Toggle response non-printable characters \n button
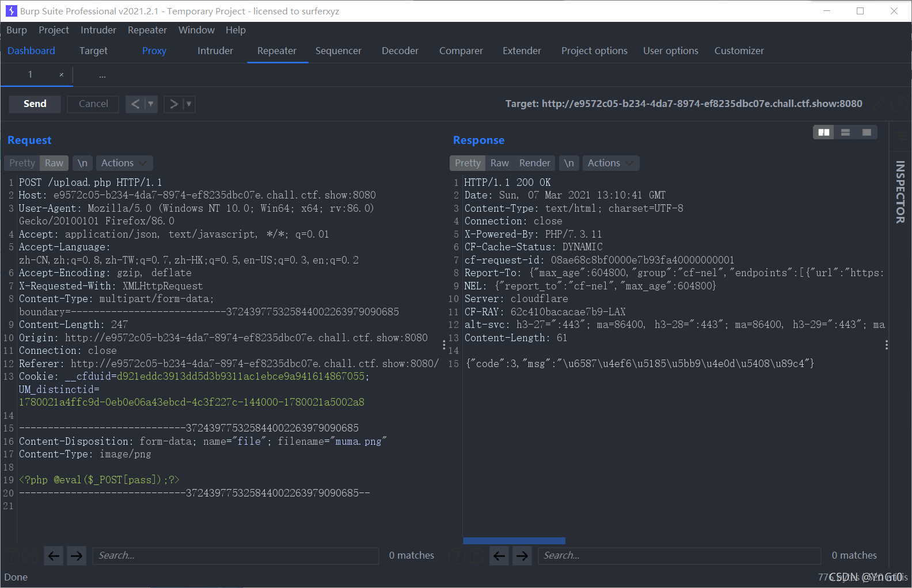This screenshot has width=912, height=588. pos(569,163)
